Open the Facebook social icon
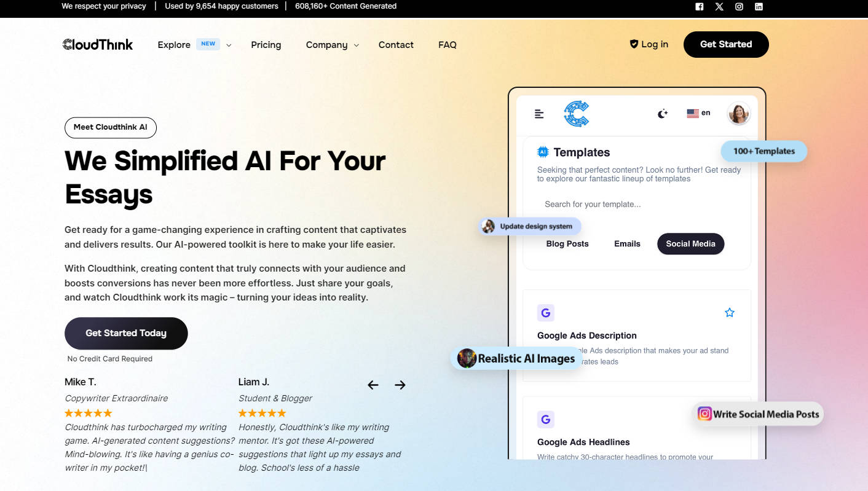 [699, 7]
